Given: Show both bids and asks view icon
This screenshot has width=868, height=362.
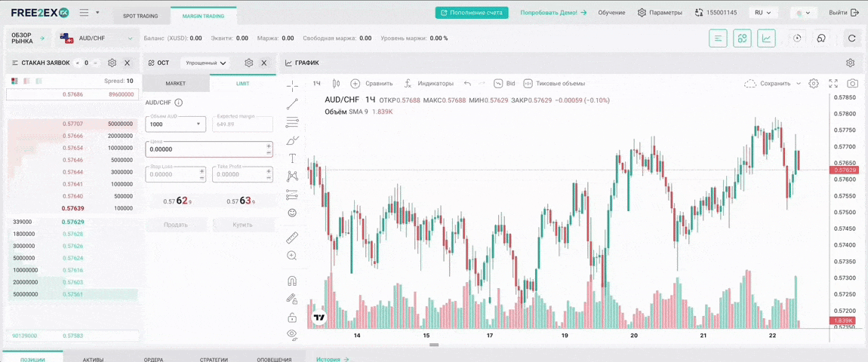Looking at the screenshot, I should tap(14, 81).
